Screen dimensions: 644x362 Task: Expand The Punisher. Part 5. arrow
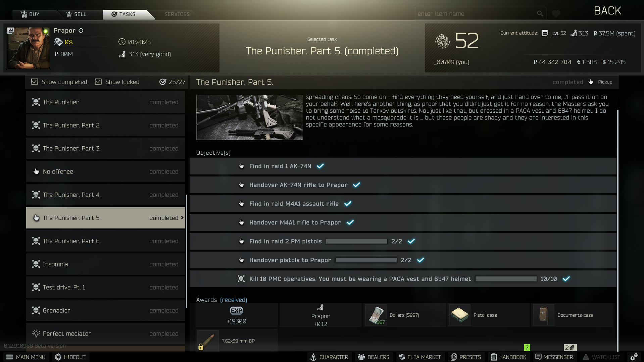click(182, 218)
